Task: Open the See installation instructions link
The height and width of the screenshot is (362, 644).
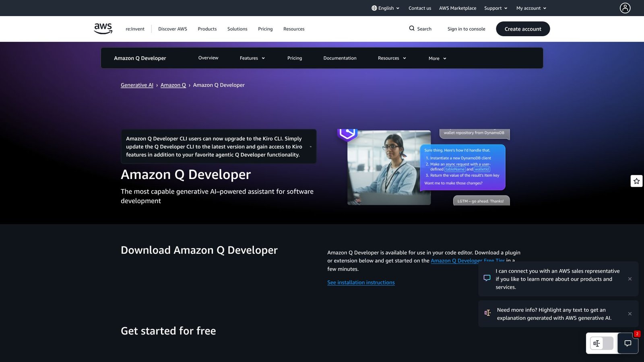Action: pos(361,282)
